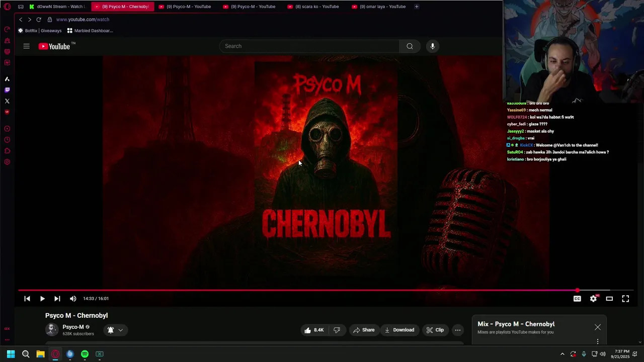Dislike the Chernobyl video
This screenshot has height=362, width=644.
click(337, 330)
